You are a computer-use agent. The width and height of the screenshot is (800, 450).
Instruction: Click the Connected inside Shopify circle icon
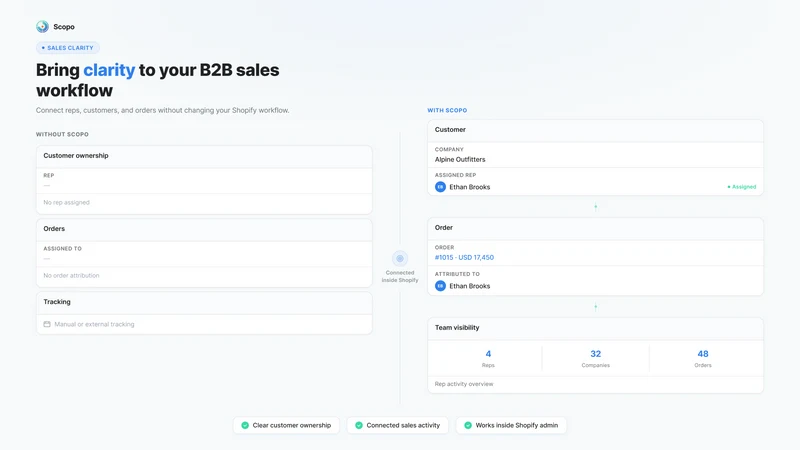point(400,259)
